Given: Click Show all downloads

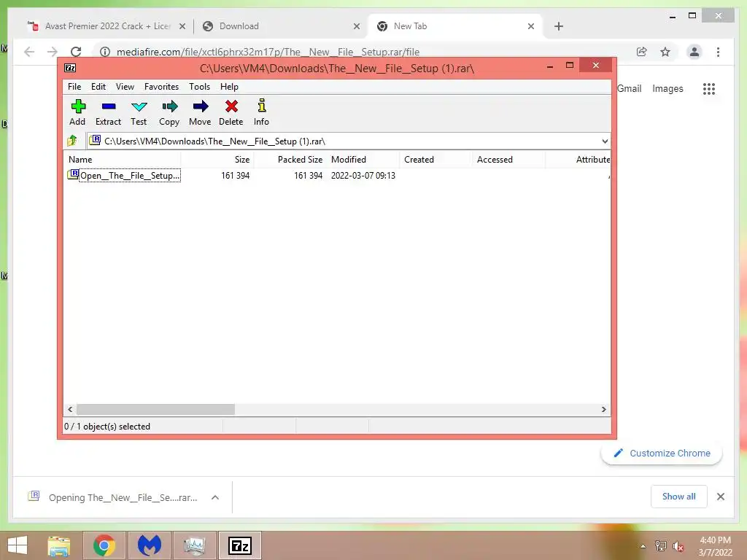Looking at the screenshot, I should point(679,497).
